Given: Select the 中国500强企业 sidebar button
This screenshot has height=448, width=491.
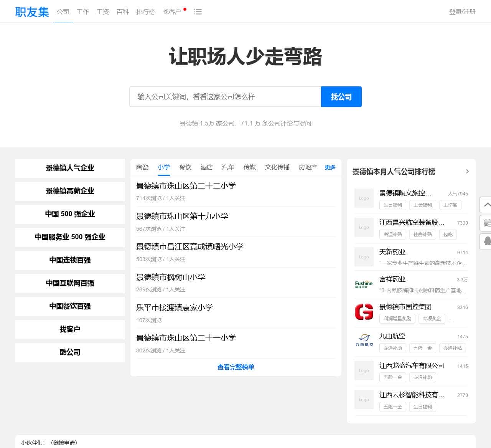Looking at the screenshot, I should pos(70,214).
